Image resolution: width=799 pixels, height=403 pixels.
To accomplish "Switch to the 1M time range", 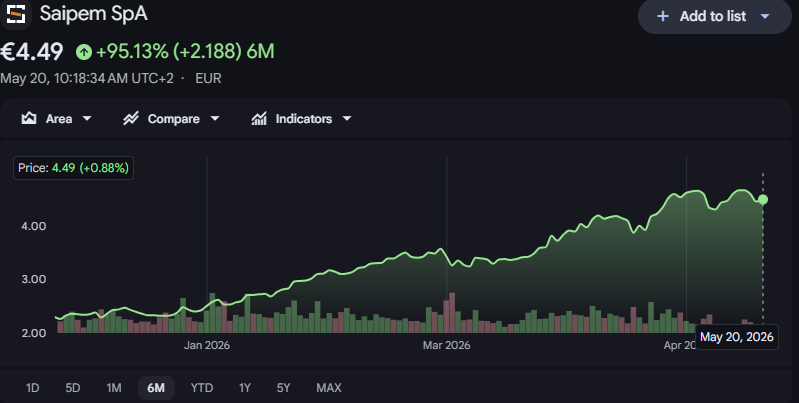I will tap(114, 388).
